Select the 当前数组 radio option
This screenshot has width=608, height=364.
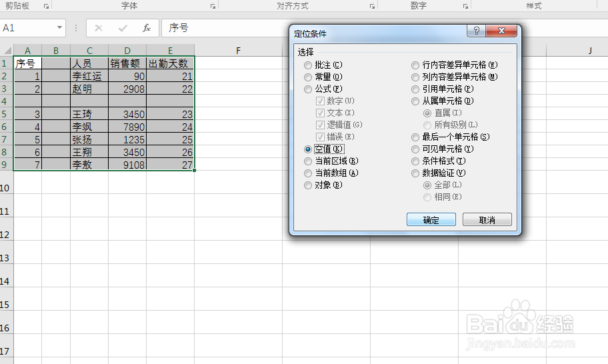coord(308,173)
